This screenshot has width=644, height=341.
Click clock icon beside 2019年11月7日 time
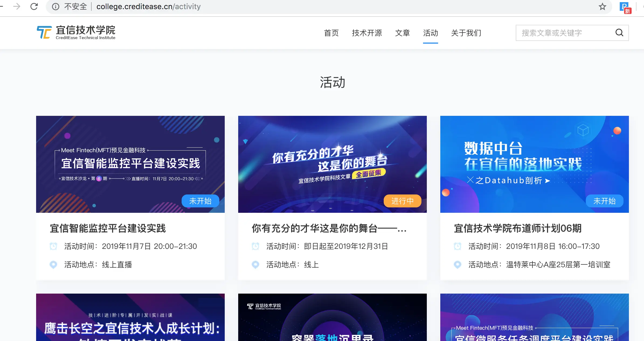(x=53, y=246)
